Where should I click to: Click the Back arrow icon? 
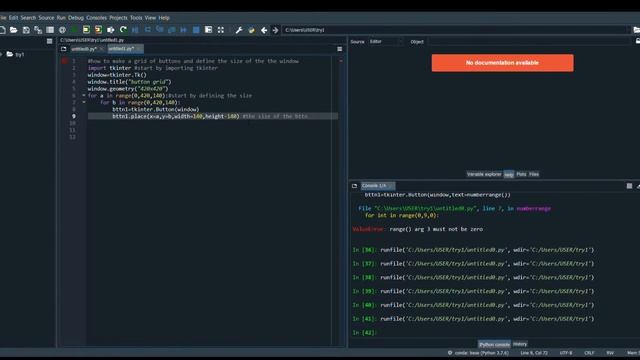[x=264, y=30]
